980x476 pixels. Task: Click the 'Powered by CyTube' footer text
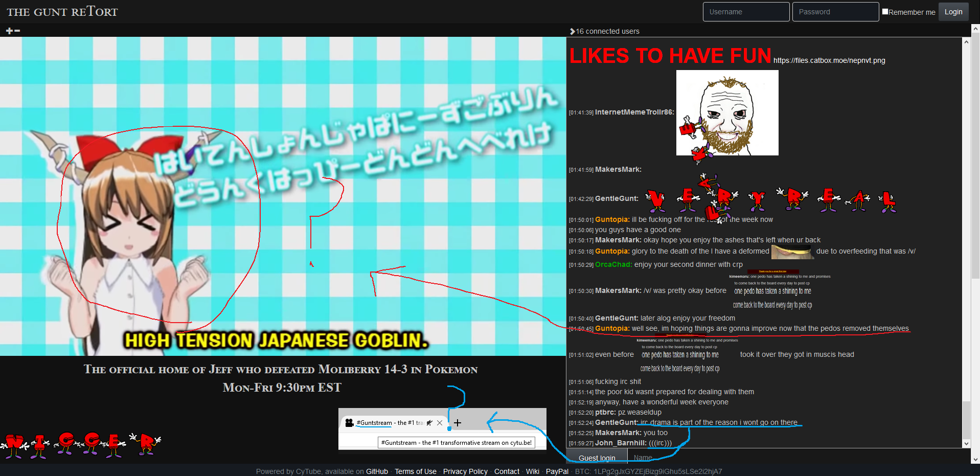[289, 471]
